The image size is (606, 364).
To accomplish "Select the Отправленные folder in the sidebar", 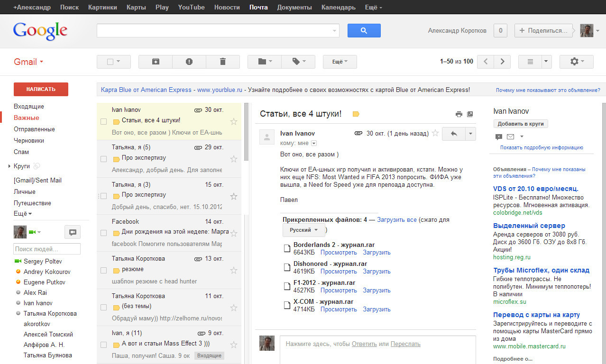I will 34,129.
